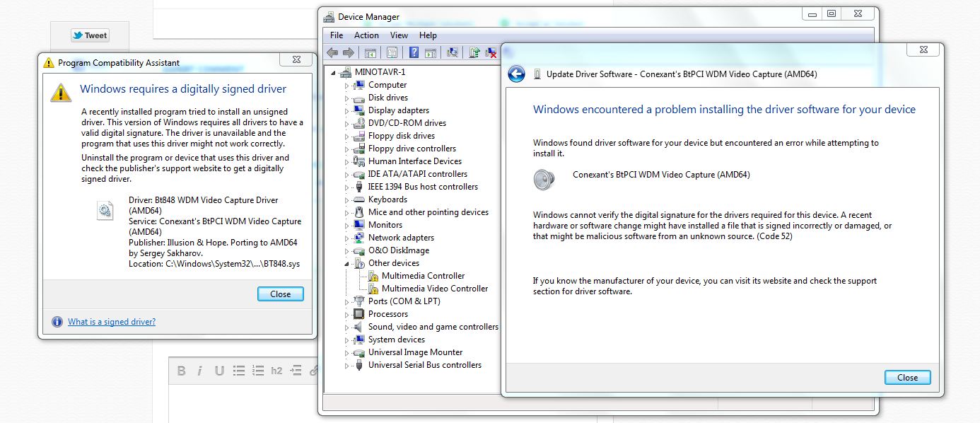This screenshot has width=980, height=423.
Task: Toggle the console tree show/hide toolbar icon
Action: [370, 52]
